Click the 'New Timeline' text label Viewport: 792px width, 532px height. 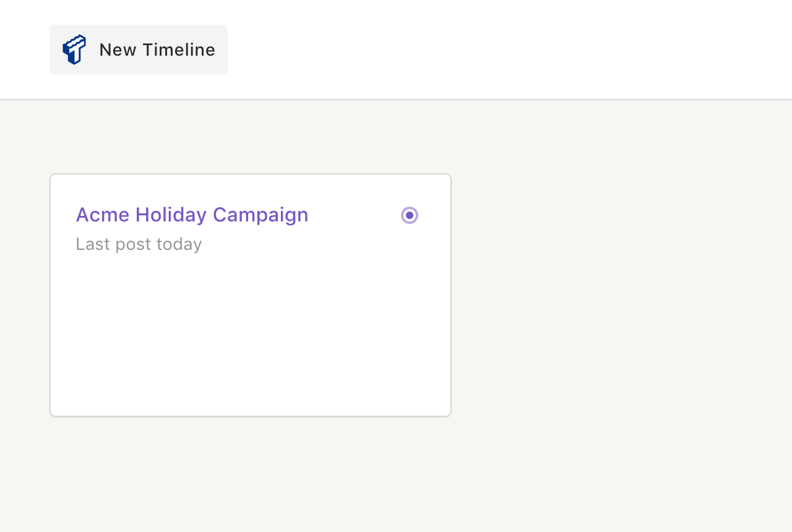tap(157, 49)
